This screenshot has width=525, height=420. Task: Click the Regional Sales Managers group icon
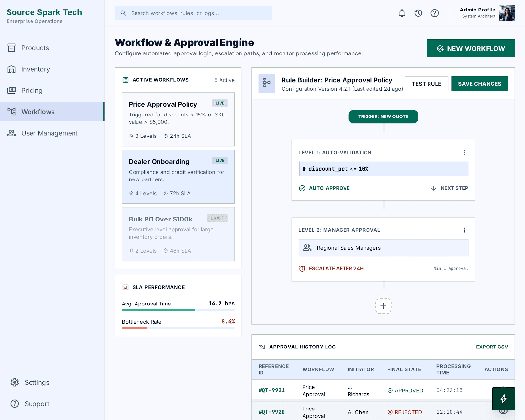[x=307, y=248]
